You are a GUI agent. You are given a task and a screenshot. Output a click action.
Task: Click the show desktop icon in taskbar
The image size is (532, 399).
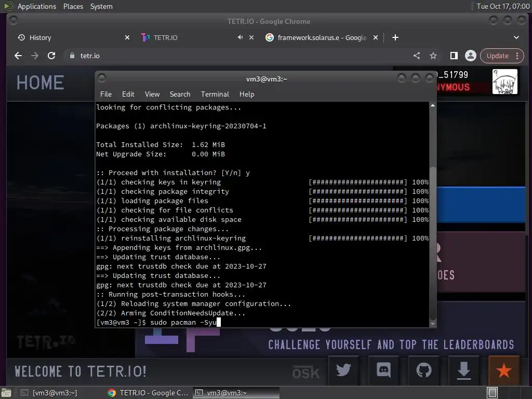pyautogui.click(x=6, y=393)
